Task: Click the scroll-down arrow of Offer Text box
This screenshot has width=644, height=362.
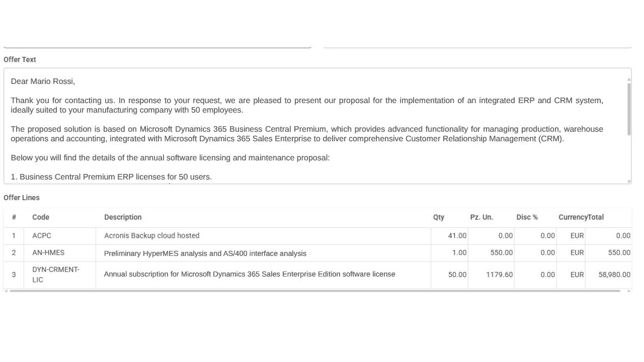Action: point(629,182)
